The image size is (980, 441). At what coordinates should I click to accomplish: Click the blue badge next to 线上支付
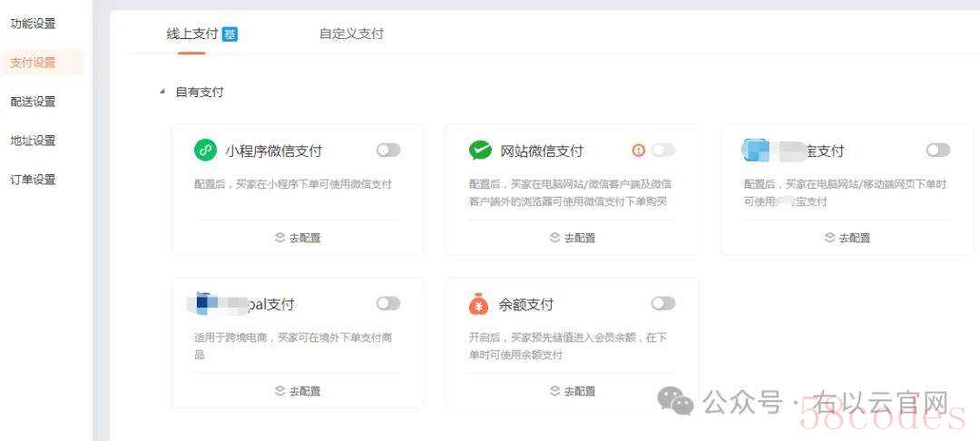(x=230, y=34)
